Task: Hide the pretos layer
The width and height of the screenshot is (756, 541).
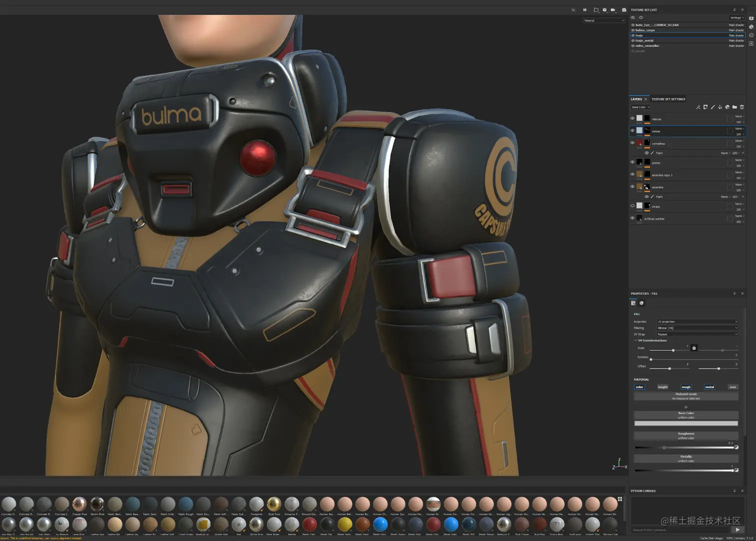Action: tap(632, 162)
